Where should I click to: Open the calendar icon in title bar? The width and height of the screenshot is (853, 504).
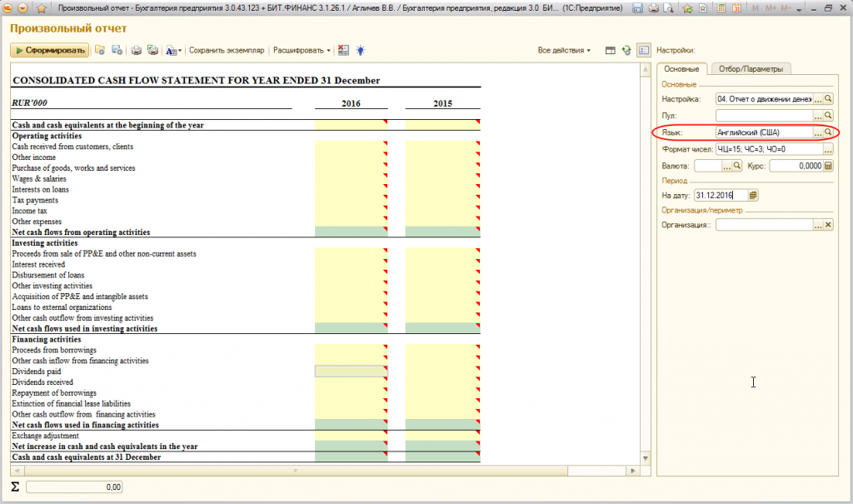736,8
